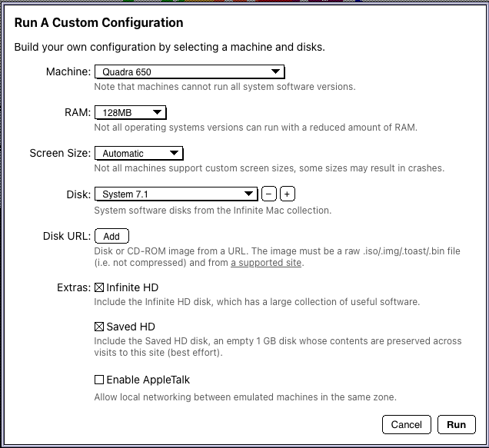Expand the RAM dropdown set to 128MB
This screenshot has height=448, width=489.
click(x=130, y=113)
